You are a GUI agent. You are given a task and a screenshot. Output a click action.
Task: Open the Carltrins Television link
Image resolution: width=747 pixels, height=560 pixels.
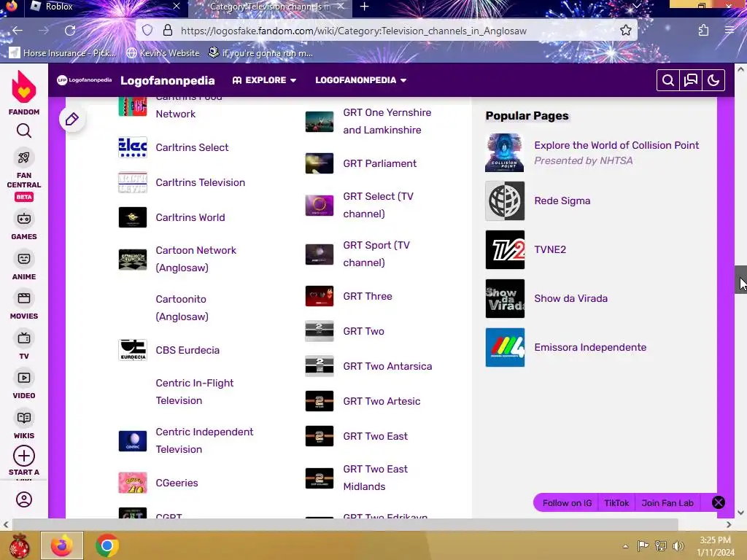[200, 182]
